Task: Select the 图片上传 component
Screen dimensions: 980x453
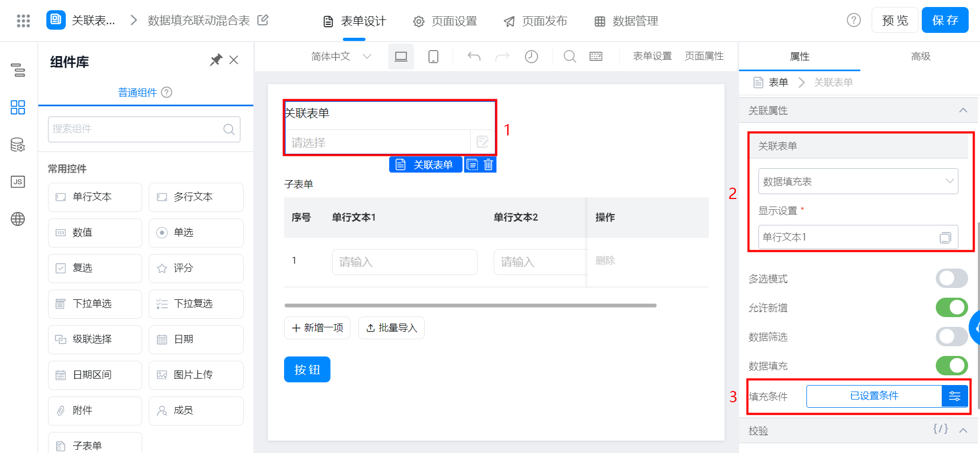Action: pos(196,375)
